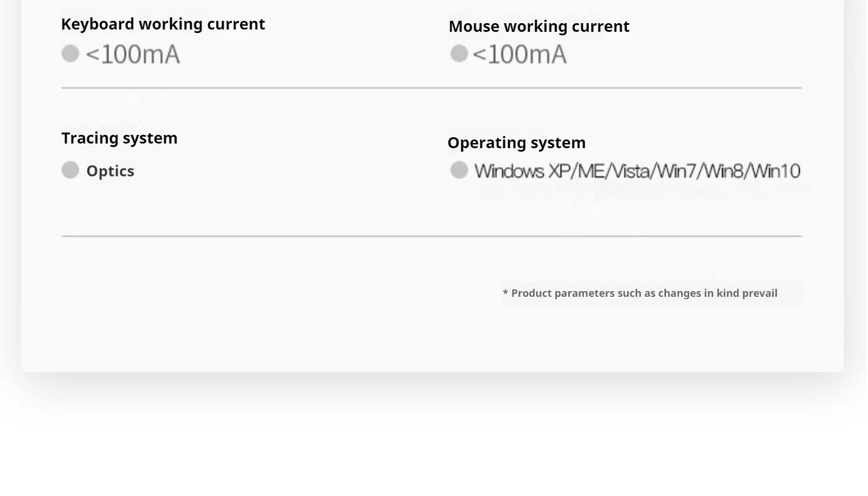Click the divider line below the working current rows
Viewport: 868px width, 496px height.
point(432,88)
